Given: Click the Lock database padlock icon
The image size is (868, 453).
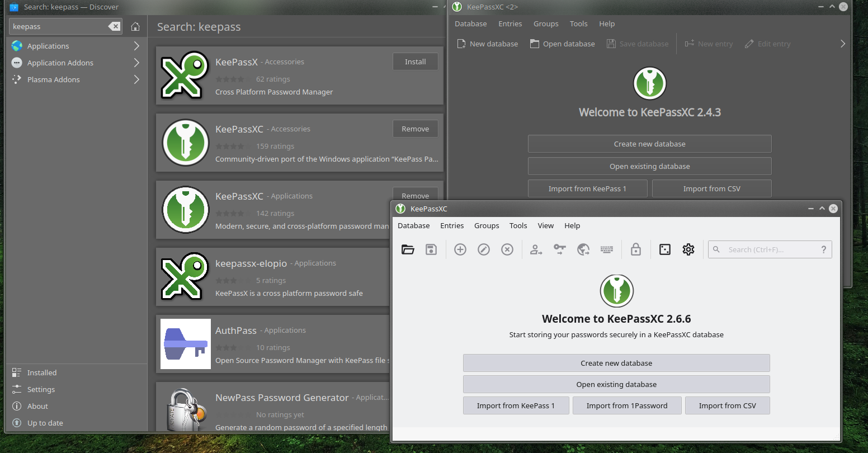Looking at the screenshot, I should [x=636, y=249].
